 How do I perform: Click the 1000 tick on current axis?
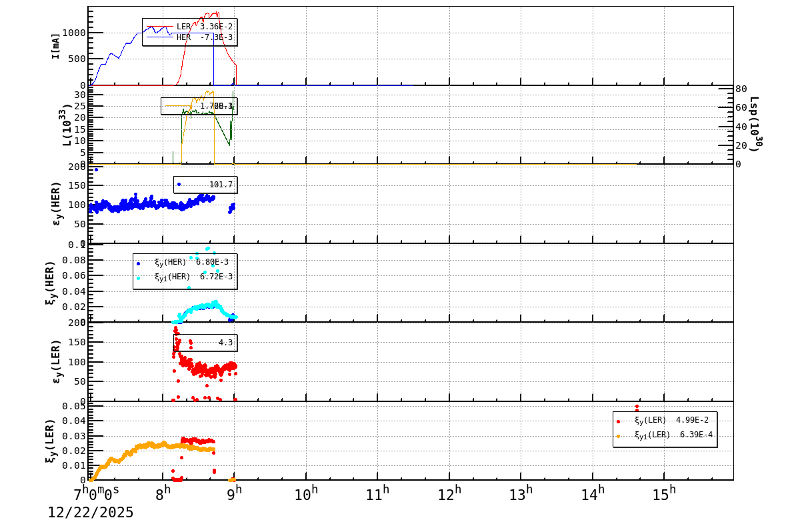point(73,33)
